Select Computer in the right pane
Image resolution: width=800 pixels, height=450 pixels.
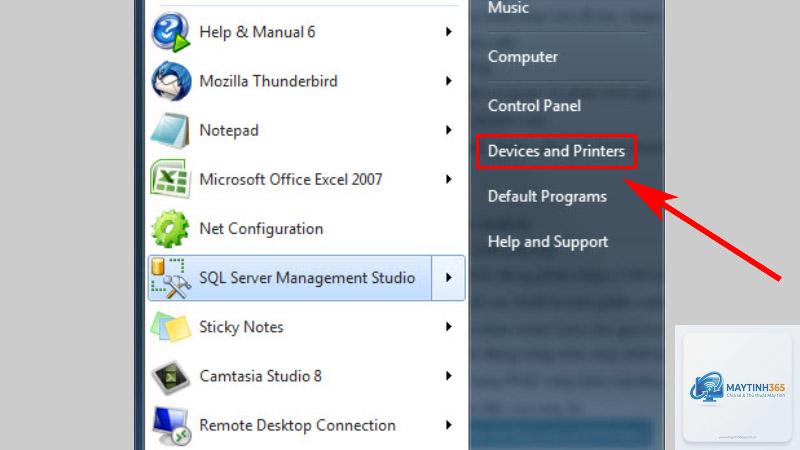(522, 57)
